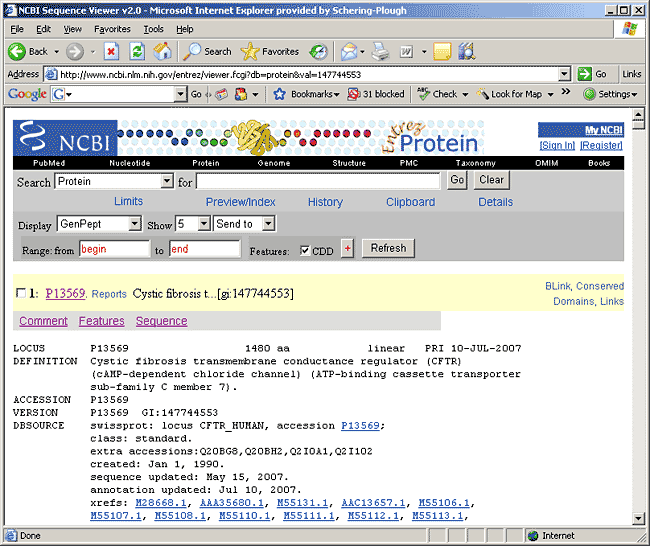Viewport: 650px width, 546px height.
Task: Open the xref M28668.1 link
Action: click(x=161, y=503)
